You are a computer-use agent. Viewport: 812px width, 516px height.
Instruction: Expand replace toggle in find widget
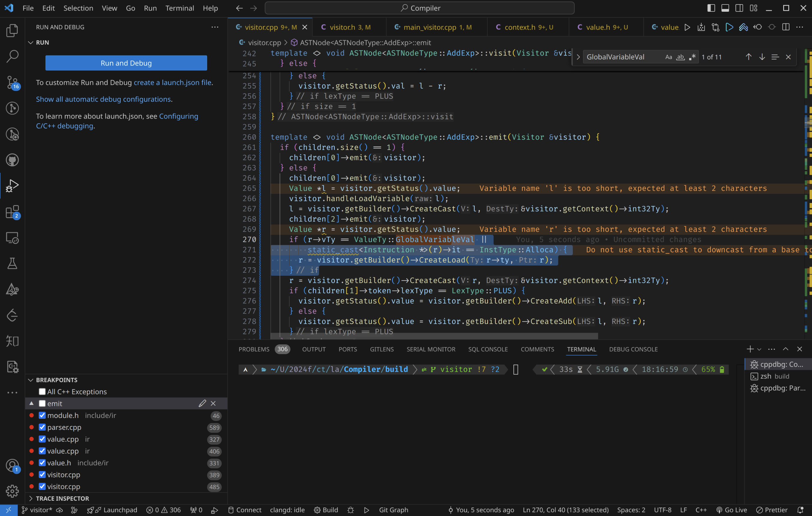(578, 57)
